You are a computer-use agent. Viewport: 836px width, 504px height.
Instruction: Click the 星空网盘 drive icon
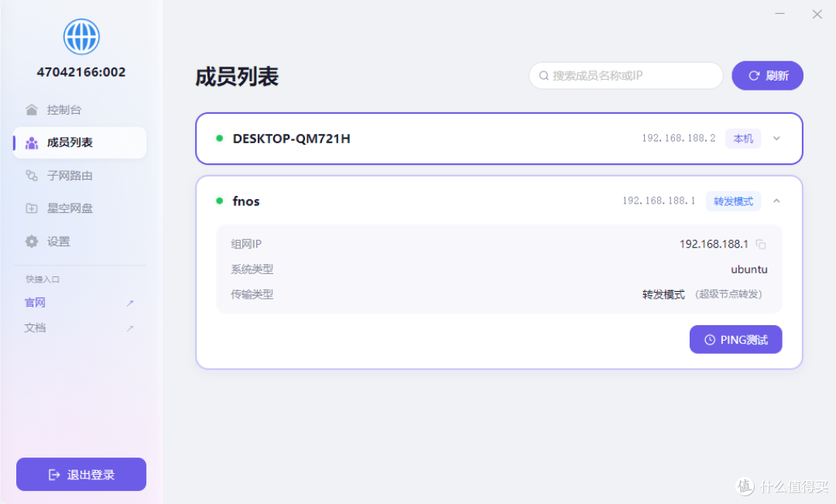(x=32, y=208)
